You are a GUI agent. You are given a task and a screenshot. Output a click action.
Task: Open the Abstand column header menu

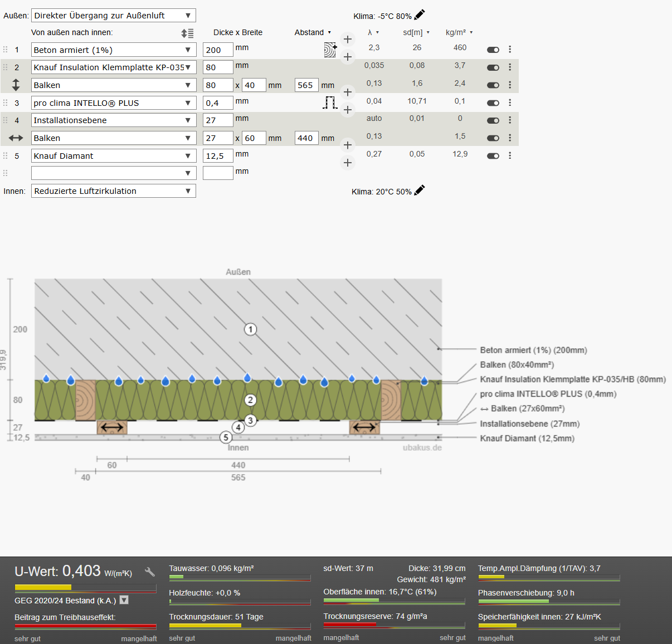click(313, 32)
